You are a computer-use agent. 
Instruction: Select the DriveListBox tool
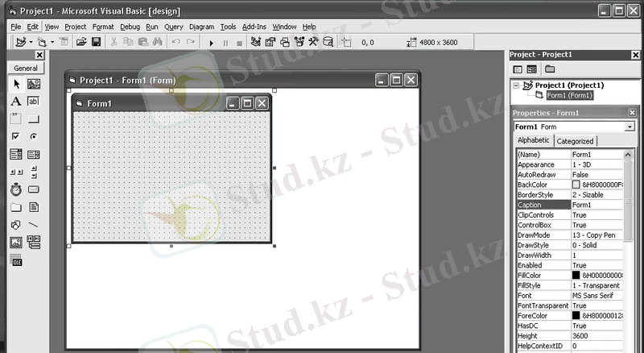click(34, 189)
